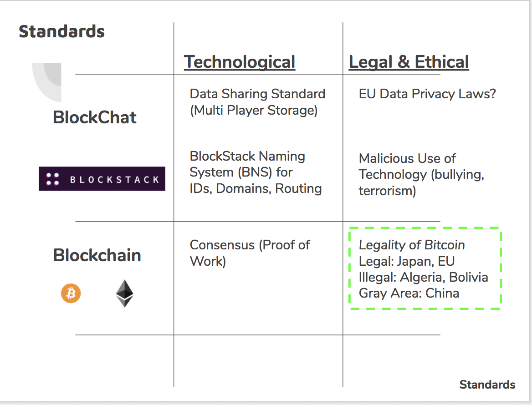
Task: Click the Standards title at top left
Action: coord(61,32)
